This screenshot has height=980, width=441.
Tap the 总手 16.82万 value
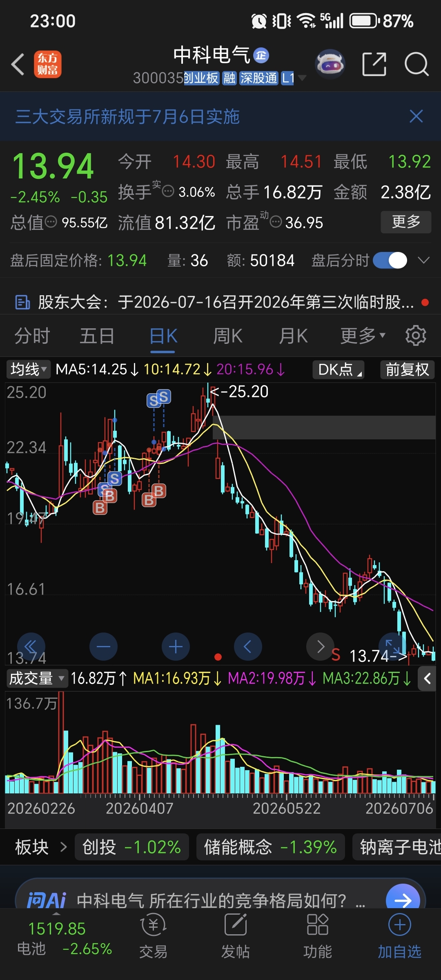click(293, 192)
